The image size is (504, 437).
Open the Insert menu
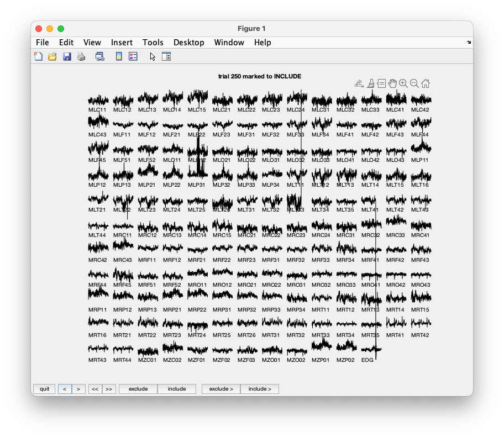(x=122, y=43)
